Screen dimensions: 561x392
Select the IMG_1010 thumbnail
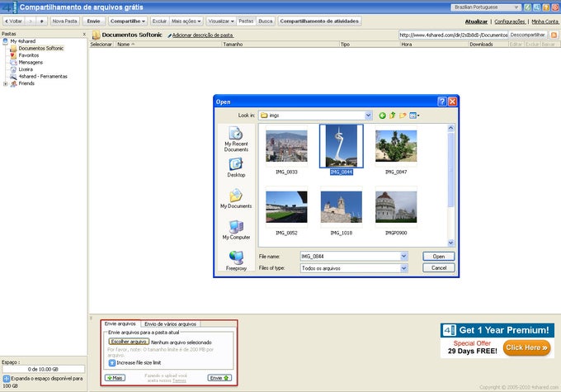coord(342,207)
